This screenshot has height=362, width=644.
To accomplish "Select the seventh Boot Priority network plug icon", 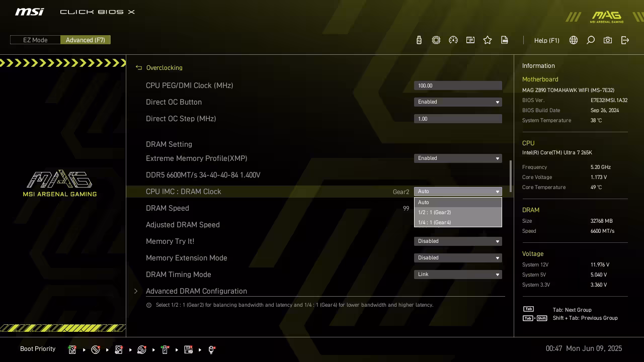I will pos(211,349).
